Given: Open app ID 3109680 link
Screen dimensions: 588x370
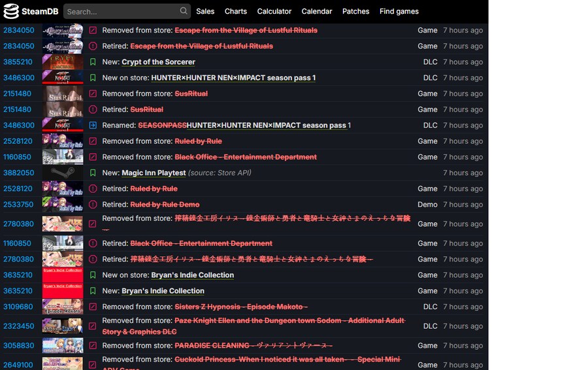Looking at the screenshot, I should coord(18,307).
